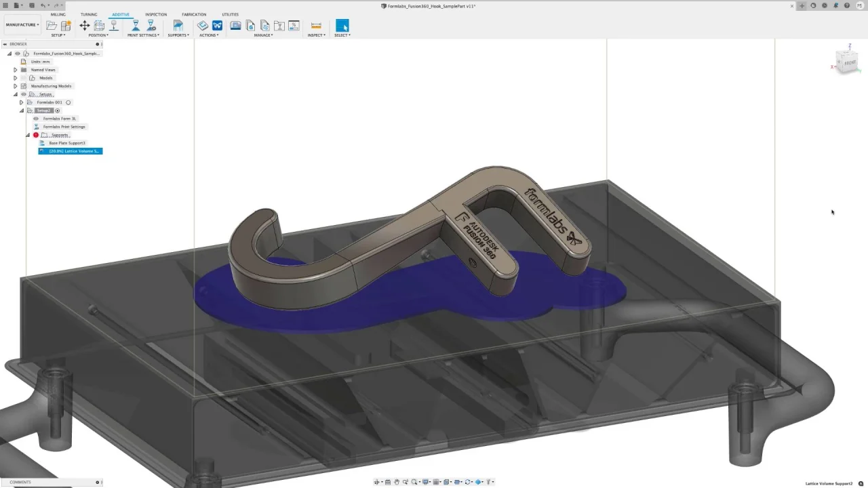Select Formlabs Print Settings in browser
Viewport: 868px width, 488px height.
(64, 127)
